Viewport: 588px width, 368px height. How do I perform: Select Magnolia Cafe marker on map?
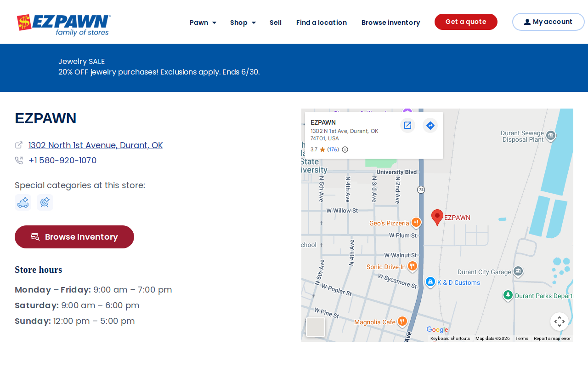402,322
